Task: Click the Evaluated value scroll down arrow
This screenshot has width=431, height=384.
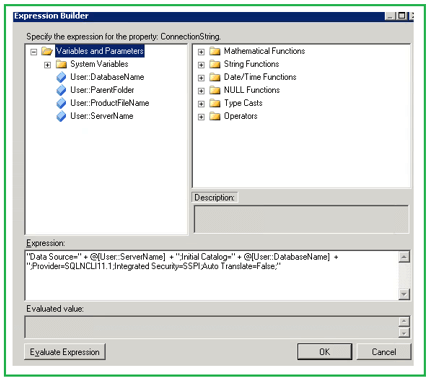Action: click(404, 333)
